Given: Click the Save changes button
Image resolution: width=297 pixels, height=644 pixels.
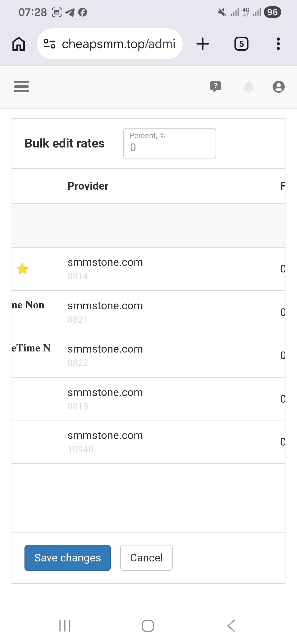Looking at the screenshot, I should 68,558.
